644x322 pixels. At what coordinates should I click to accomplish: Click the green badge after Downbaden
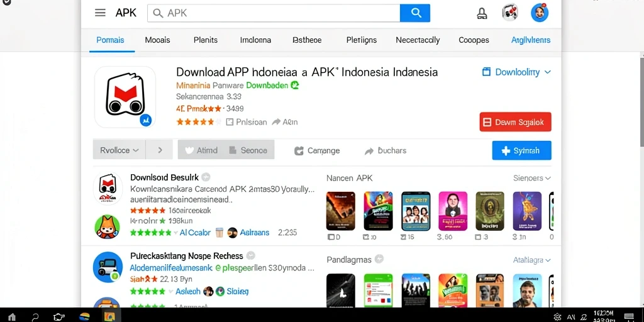click(x=294, y=86)
